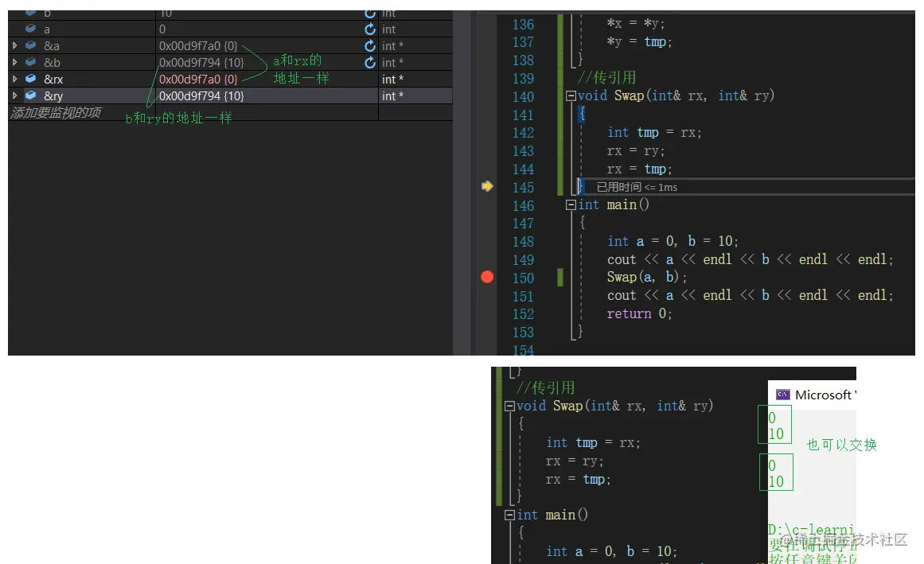Expand the &ry watch entry
The image size is (924, 564).
pyautogui.click(x=15, y=95)
